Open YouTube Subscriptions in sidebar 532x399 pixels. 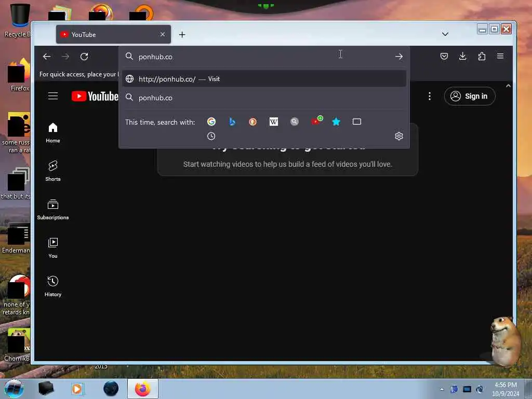tap(53, 210)
